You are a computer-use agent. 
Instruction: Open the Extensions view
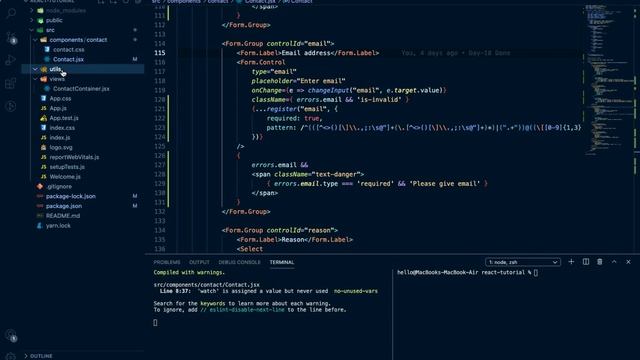11,83
